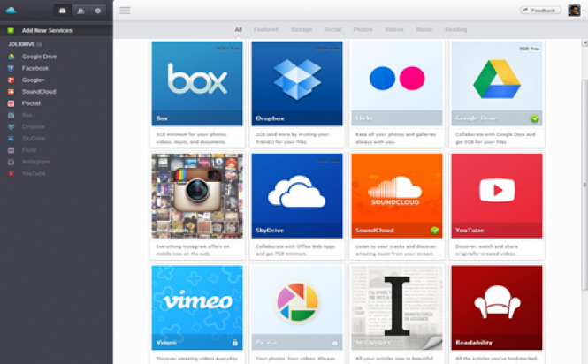Click the Google Drive icon in sidebar
Image resolution: width=588 pixels, height=364 pixels.
pyautogui.click(x=11, y=57)
